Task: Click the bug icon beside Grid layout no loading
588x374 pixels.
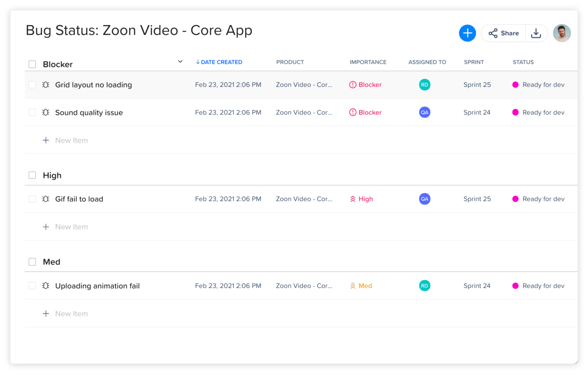Action: (x=46, y=85)
